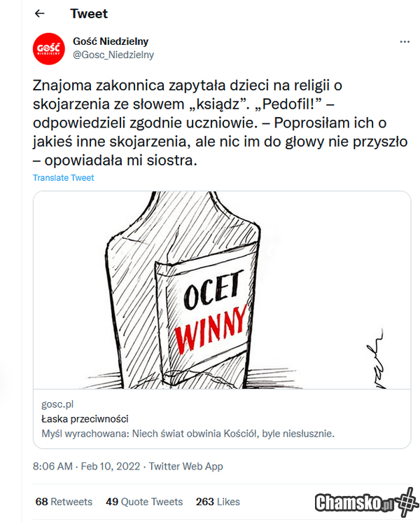The width and height of the screenshot is (420, 522).
Task: Click the 8:06 AM Feb 10, 2022 timestamp
Action: 87,466
